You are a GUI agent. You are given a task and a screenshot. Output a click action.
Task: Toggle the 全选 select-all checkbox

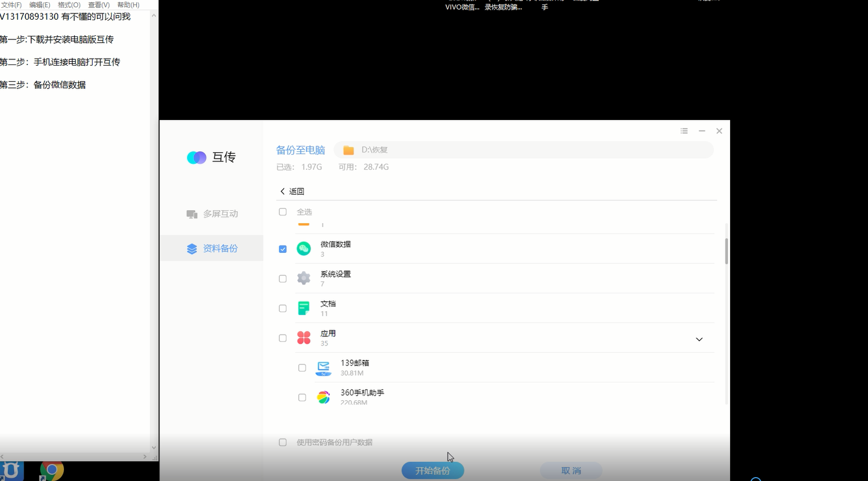pyautogui.click(x=283, y=212)
